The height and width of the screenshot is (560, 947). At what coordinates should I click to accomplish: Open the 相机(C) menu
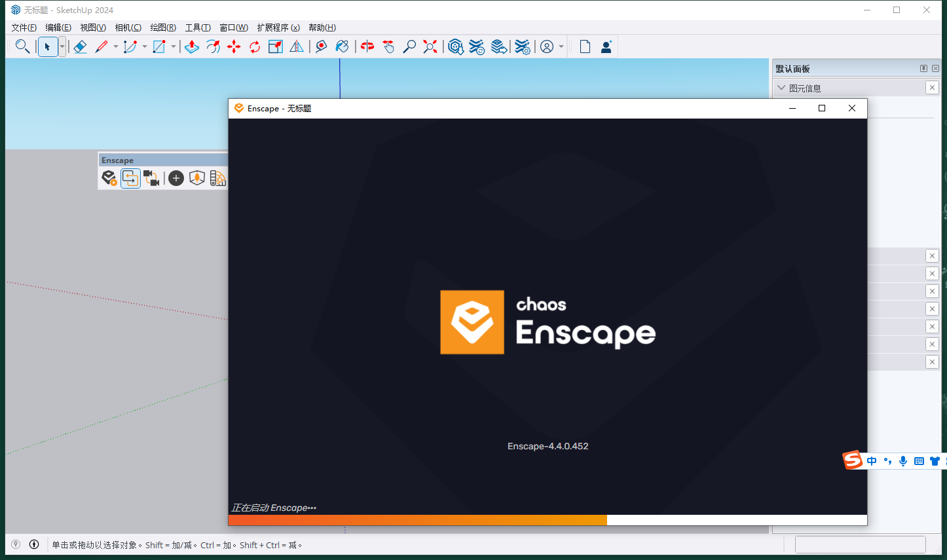pos(128,28)
